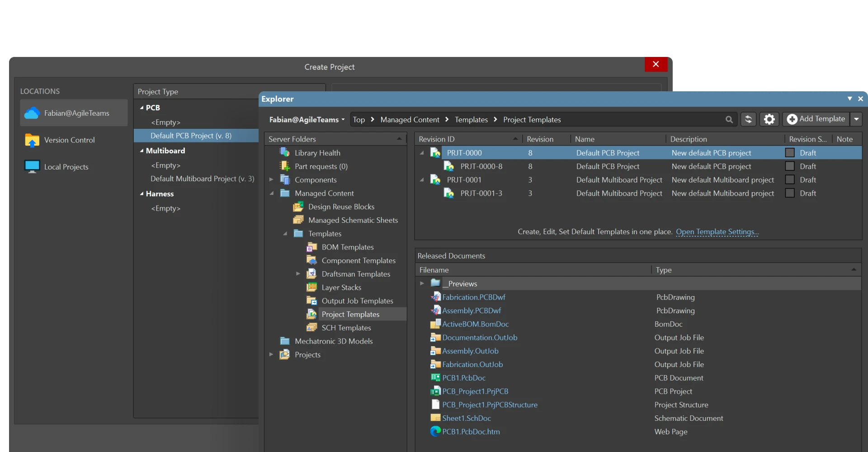Screen dimensions: 868x452
Task: Close the Create Project dialog
Action: point(656,64)
